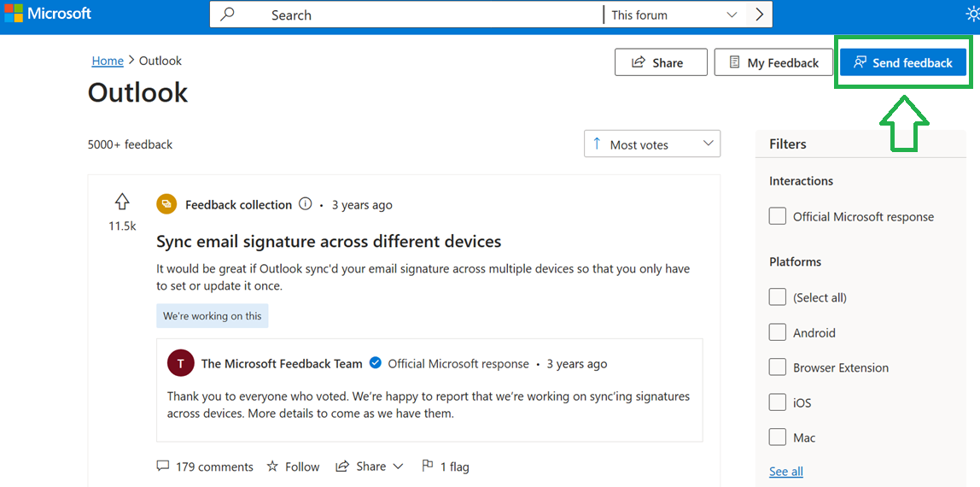Check the iOS platform filter
Screen dimensions: 980x487
click(x=778, y=402)
